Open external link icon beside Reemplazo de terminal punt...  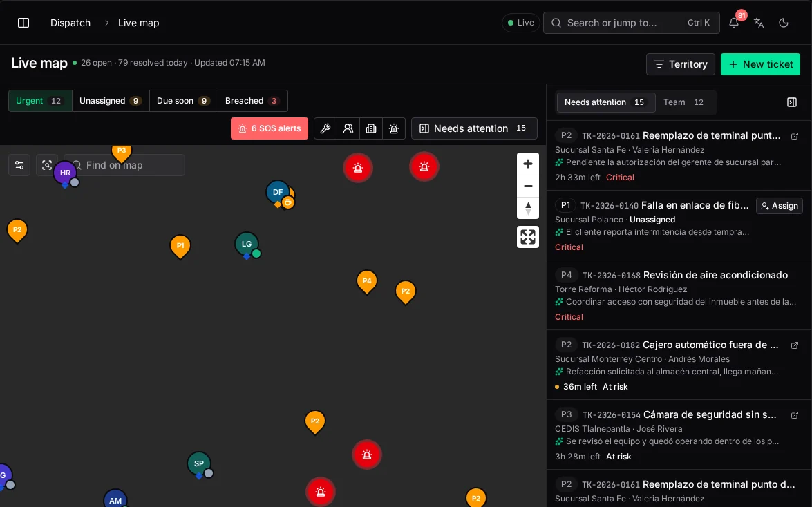795,136
